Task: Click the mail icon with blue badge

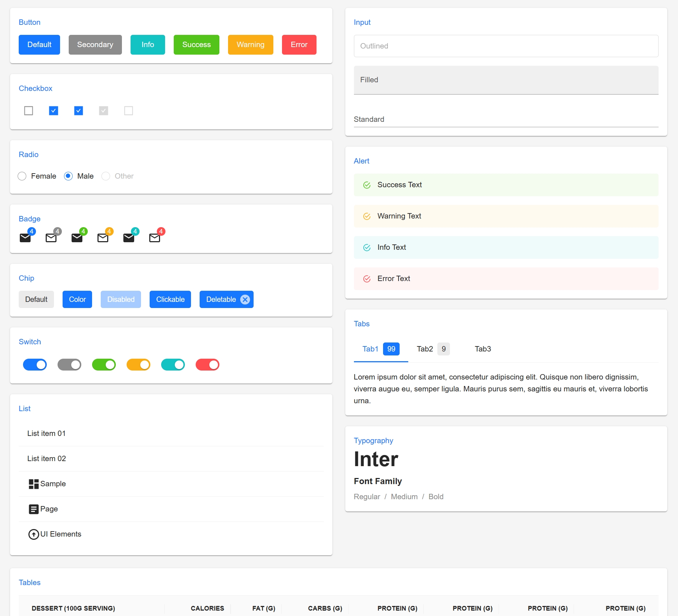Action: 25,238
